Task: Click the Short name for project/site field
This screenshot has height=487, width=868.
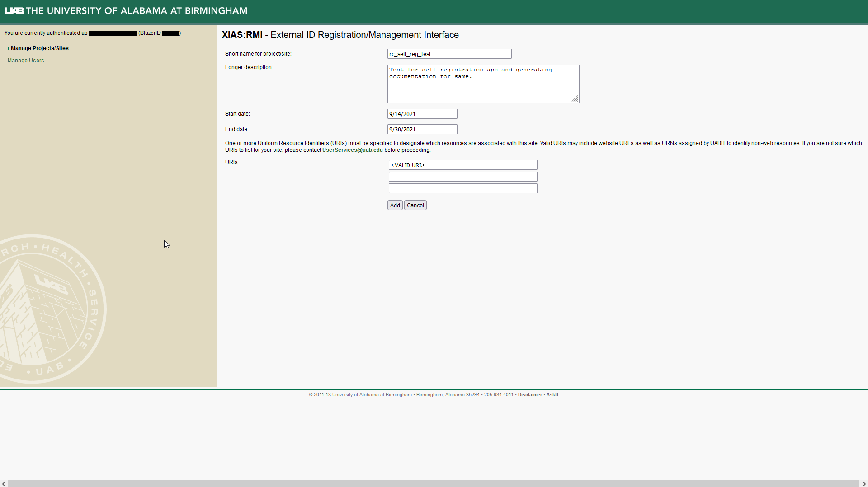Action: pos(449,54)
